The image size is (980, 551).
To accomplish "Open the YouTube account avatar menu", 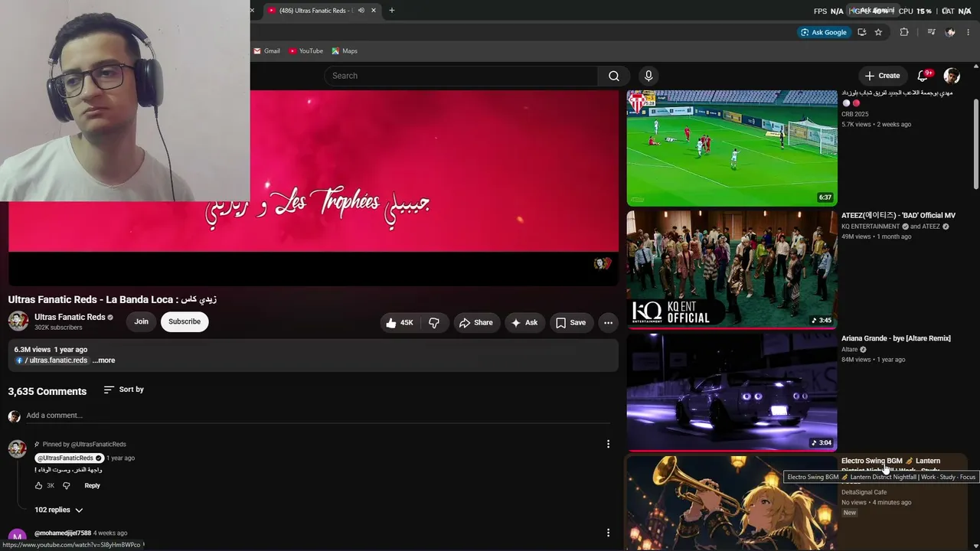I will click(952, 76).
